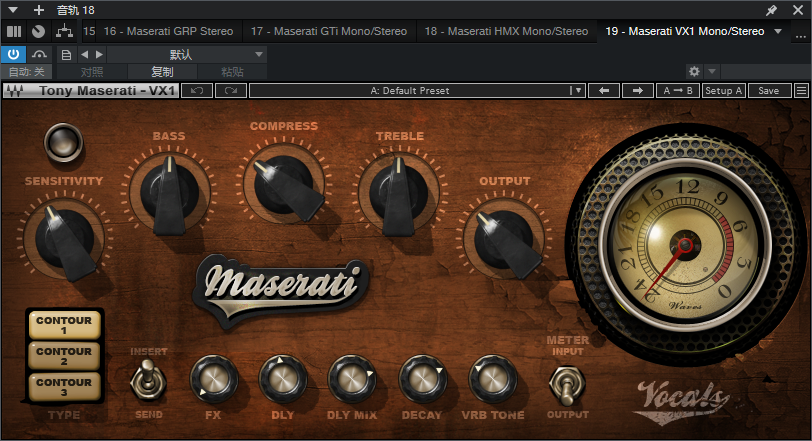Open the A: Default Preset menu
Screen dimensions: 812x441
pos(417,91)
